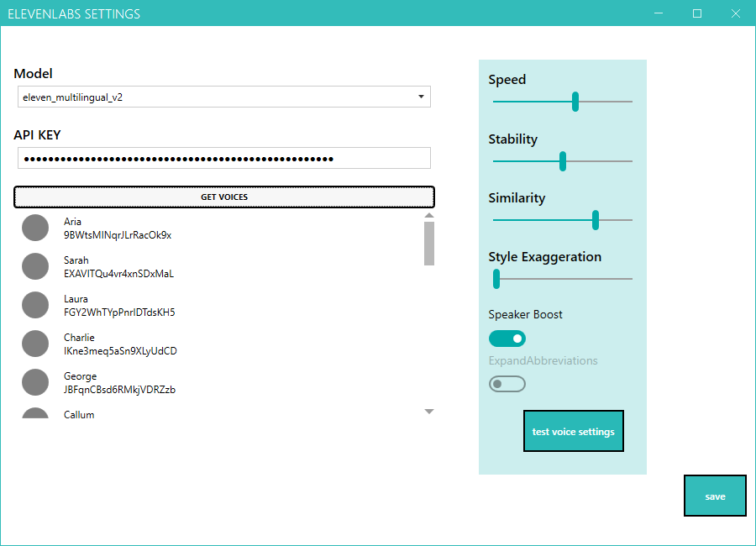Viewport: 756px width, 546px height.
Task: Open the Model dropdown eleven_multilingual_v2
Action: pos(224,97)
